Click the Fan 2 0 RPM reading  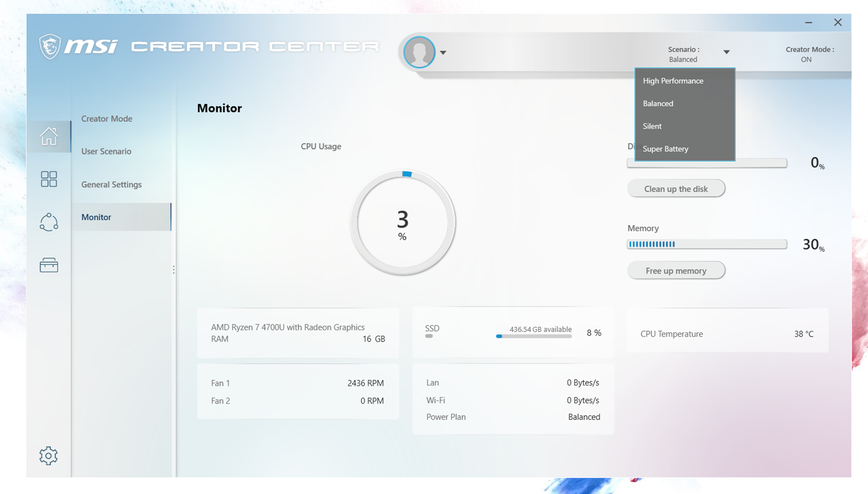(x=372, y=401)
